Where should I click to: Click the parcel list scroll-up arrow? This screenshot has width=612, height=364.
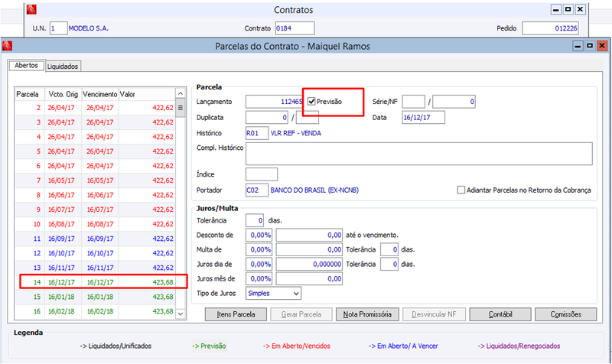(x=181, y=93)
